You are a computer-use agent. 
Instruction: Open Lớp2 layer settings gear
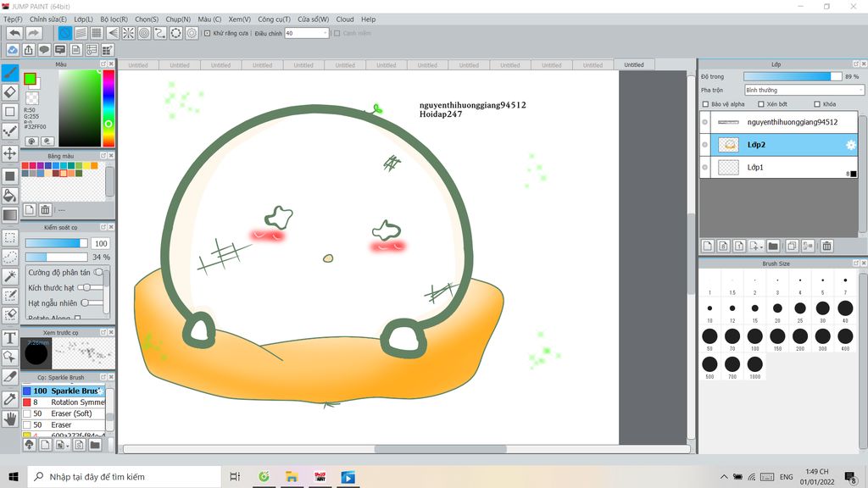(851, 145)
